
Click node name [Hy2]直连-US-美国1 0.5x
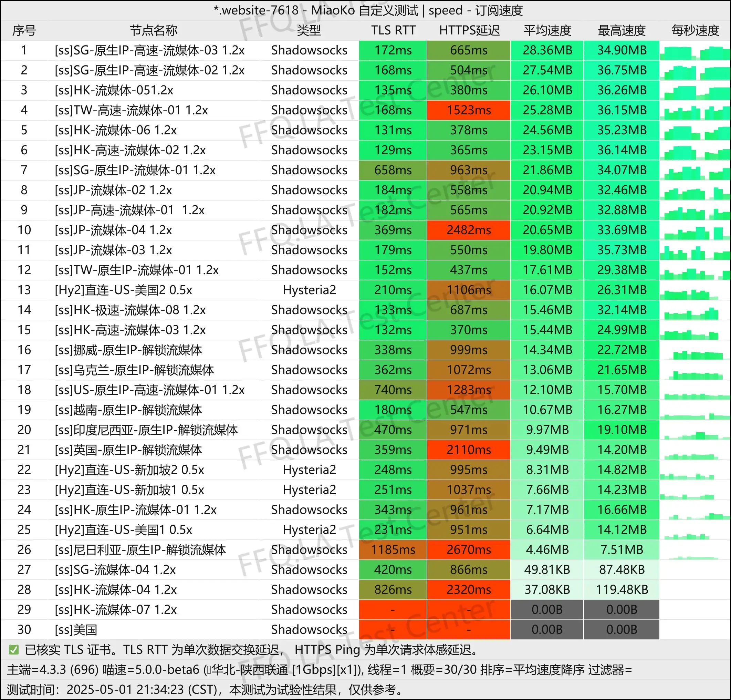click(x=124, y=530)
